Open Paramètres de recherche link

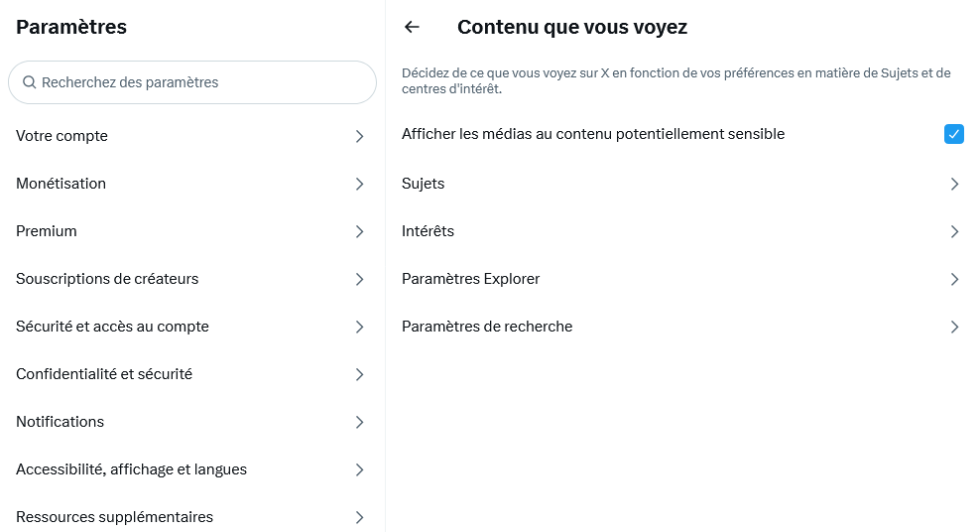(x=682, y=327)
